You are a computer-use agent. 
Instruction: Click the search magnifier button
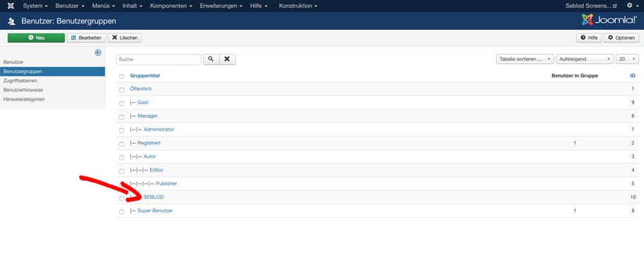tap(211, 60)
